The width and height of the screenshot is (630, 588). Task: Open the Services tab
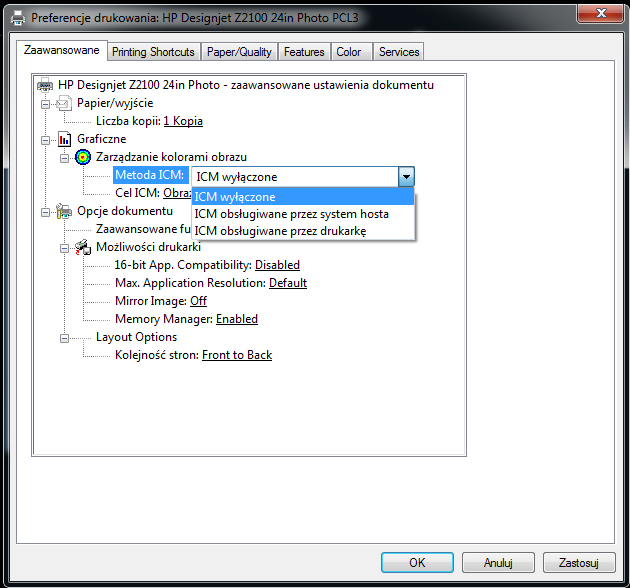click(x=399, y=52)
